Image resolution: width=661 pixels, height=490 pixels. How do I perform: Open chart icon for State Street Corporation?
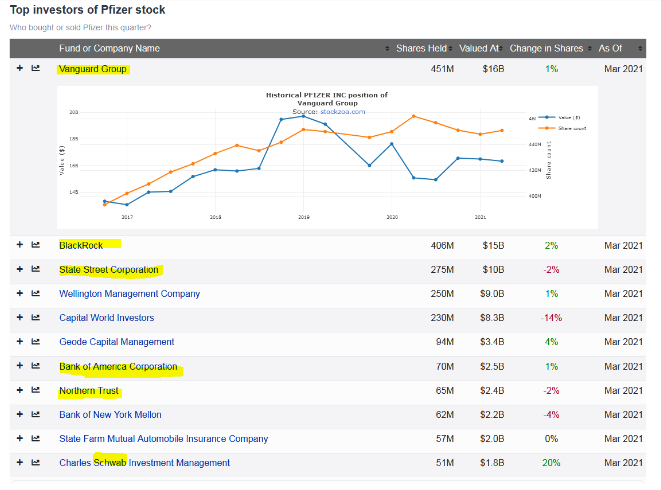pyautogui.click(x=35, y=269)
